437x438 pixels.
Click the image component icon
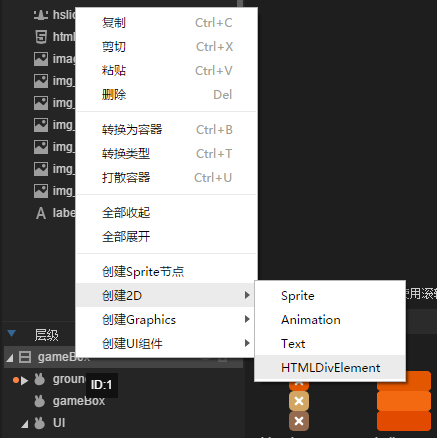point(41,59)
